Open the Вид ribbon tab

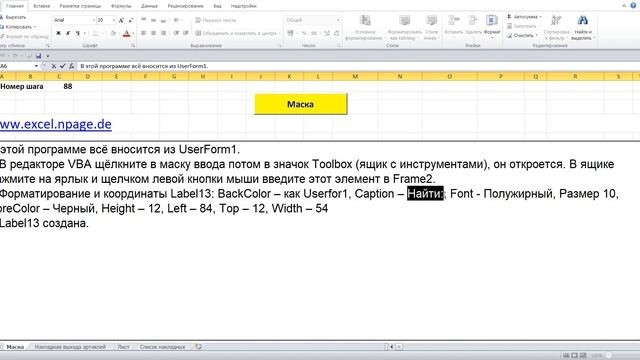[x=217, y=6]
